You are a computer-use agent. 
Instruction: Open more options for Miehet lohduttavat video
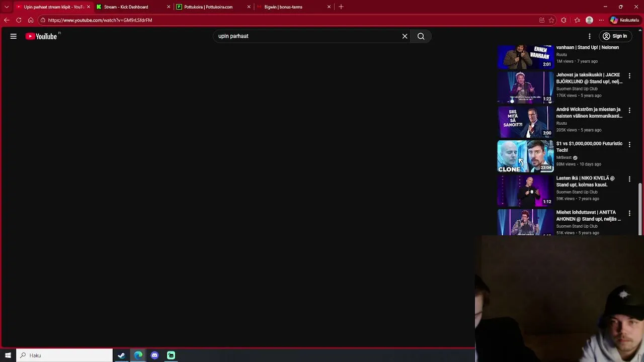(629, 213)
